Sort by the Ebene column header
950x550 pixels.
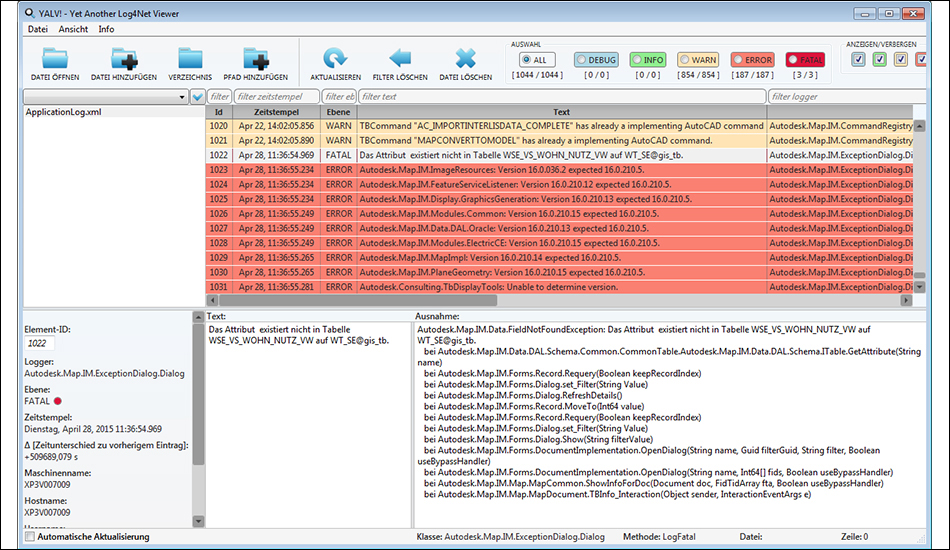coord(338,112)
